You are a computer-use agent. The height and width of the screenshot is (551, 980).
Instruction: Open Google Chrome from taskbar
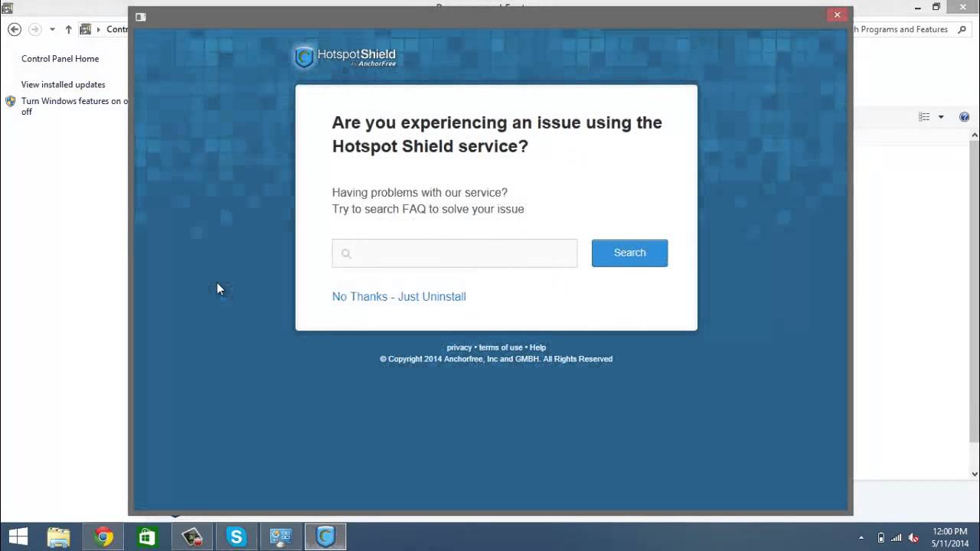click(x=103, y=537)
